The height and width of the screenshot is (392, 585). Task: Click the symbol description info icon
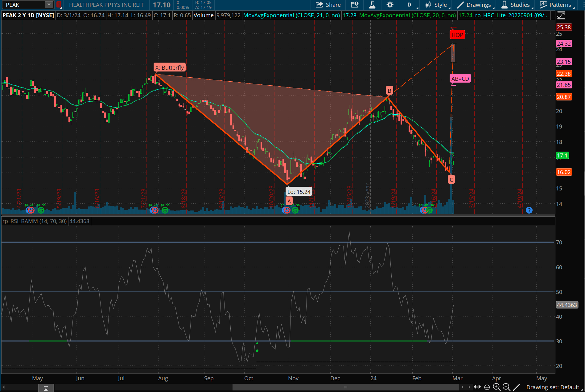click(355, 5)
